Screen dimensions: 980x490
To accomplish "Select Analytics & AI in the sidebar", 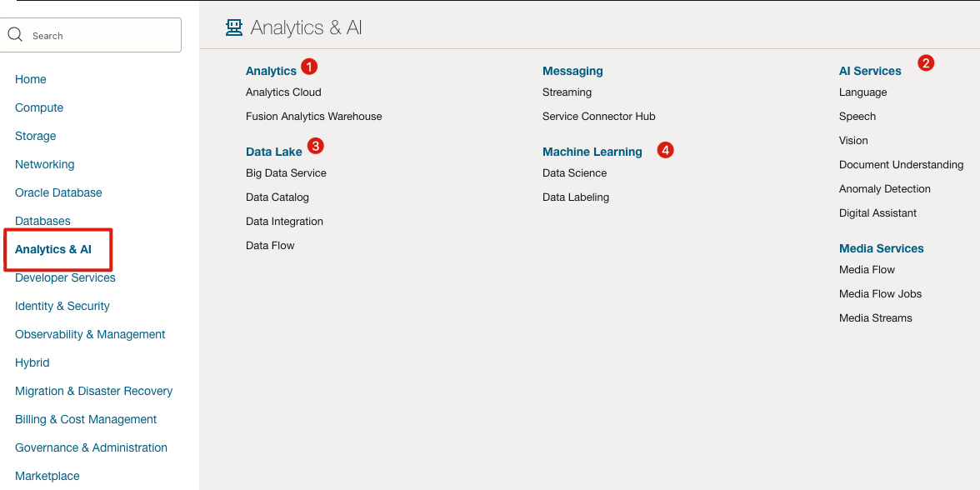I will pyautogui.click(x=53, y=249).
